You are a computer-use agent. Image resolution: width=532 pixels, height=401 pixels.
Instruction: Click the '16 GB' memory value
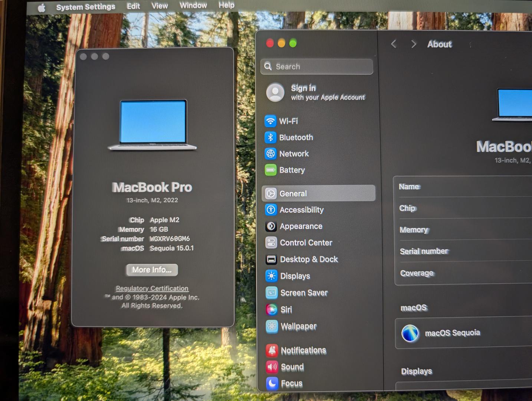(x=159, y=229)
